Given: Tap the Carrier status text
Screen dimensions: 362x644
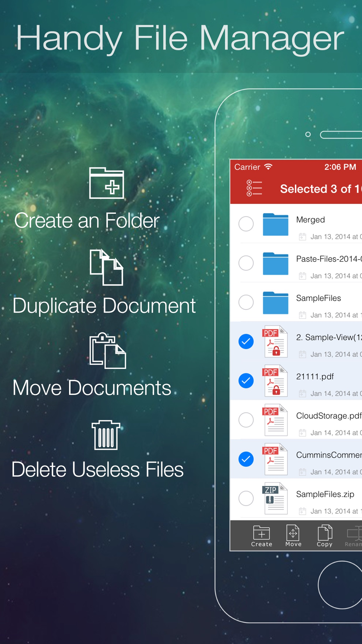Looking at the screenshot, I should (x=247, y=167).
